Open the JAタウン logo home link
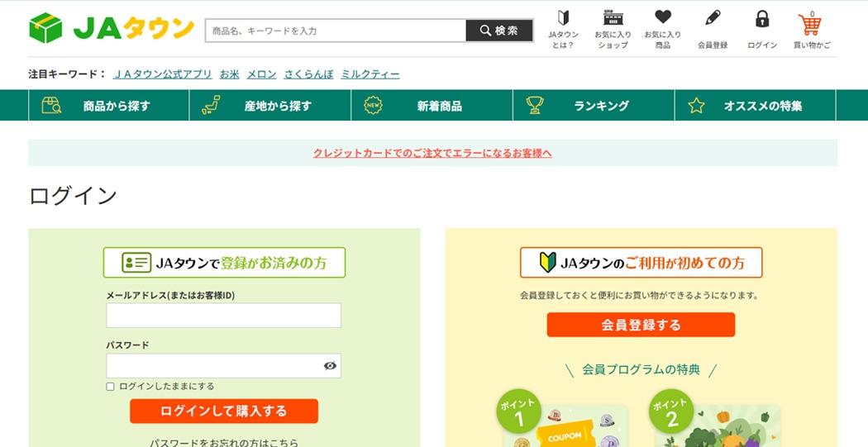 coord(112,28)
